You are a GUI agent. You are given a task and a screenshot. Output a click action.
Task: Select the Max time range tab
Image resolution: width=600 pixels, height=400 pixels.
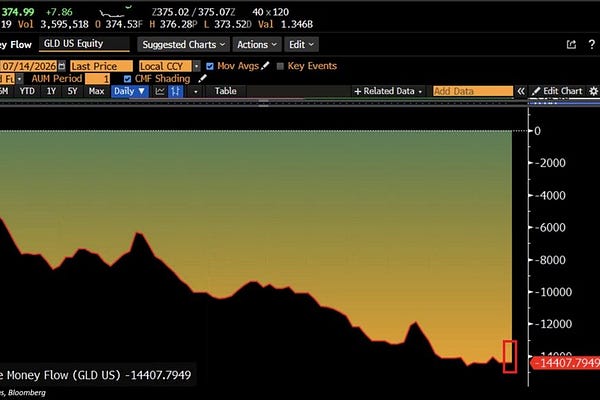96,91
